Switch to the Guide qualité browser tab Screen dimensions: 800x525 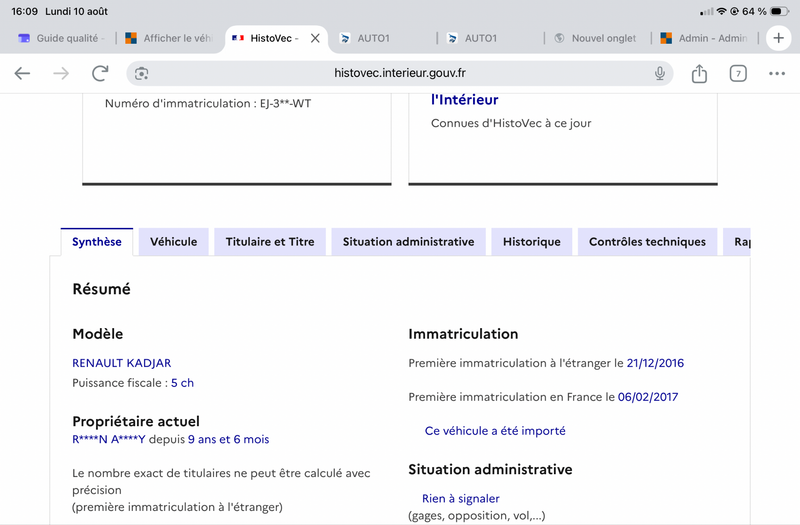pyautogui.click(x=61, y=38)
